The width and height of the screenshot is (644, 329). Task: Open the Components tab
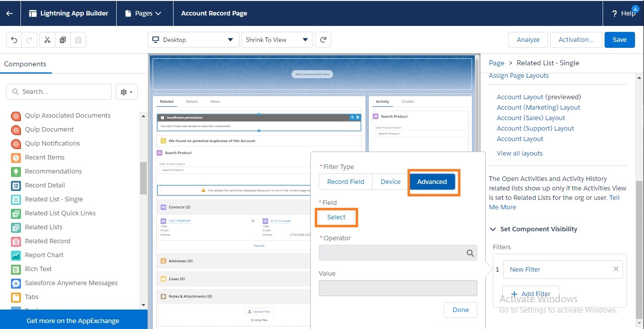click(x=25, y=64)
